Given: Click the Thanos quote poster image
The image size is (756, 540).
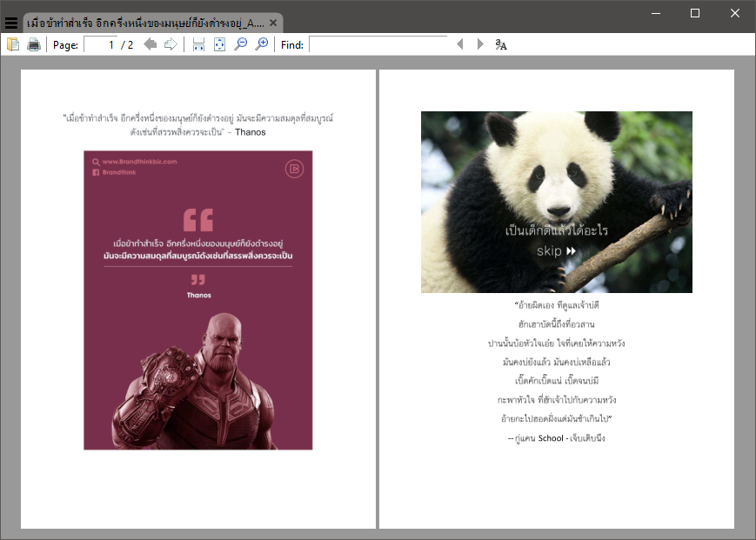Looking at the screenshot, I should pyautogui.click(x=198, y=300).
